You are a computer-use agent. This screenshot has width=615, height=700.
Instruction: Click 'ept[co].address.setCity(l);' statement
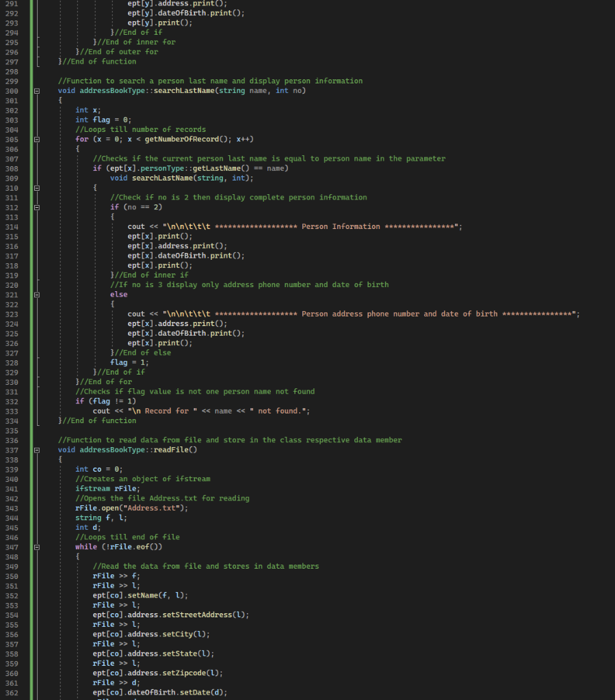tap(151, 634)
